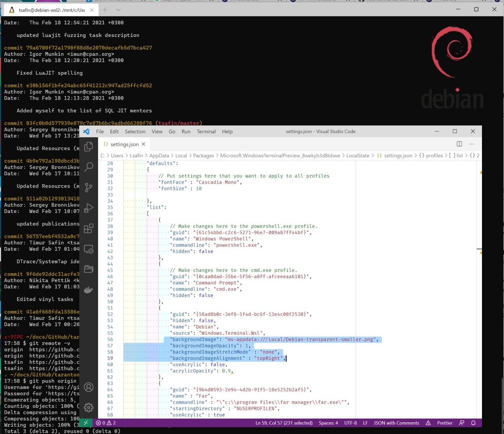Click the warning triangle next to Prettier
The image size is (504, 434).
coord(428,423)
